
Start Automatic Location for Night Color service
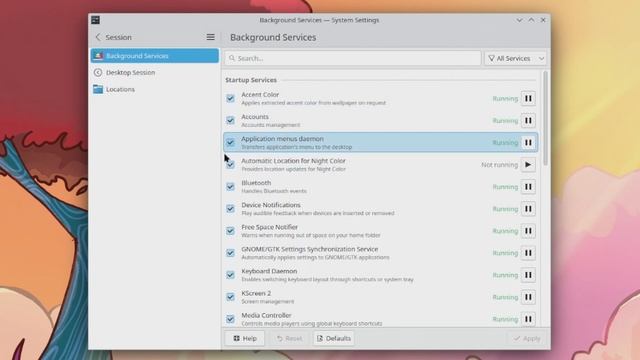click(528, 164)
